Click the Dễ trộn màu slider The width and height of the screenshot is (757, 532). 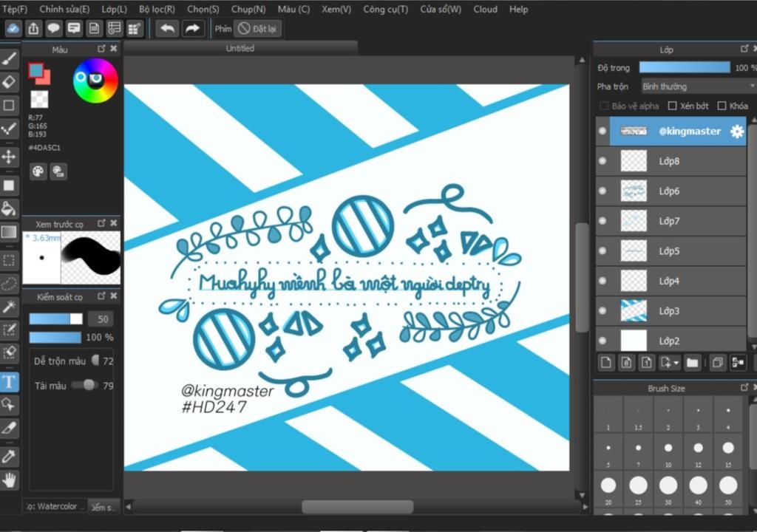[x=95, y=360]
